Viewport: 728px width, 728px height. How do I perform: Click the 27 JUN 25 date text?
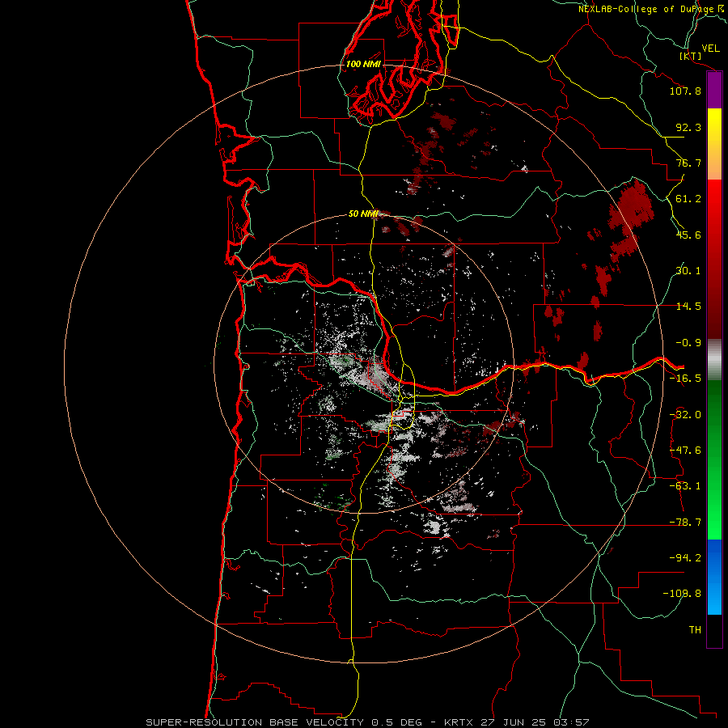point(513,722)
